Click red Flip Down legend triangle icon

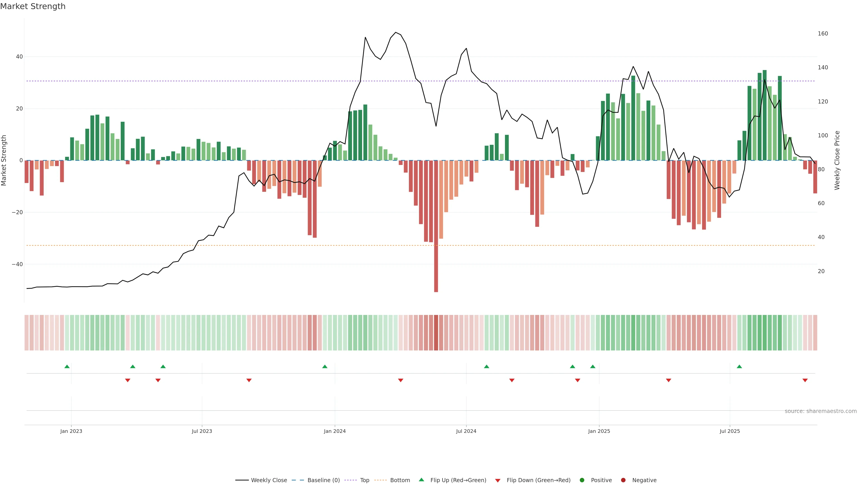pos(498,481)
